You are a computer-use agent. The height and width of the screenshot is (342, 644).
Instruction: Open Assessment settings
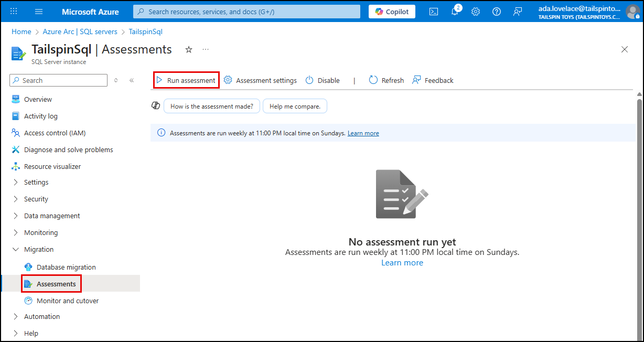tap(260, 80)
